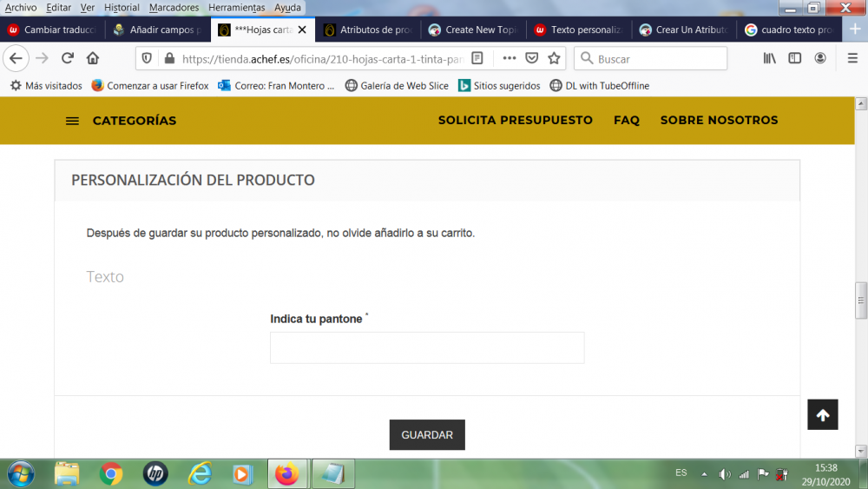Click the forward navigation arrow
Viewport: 868px width, 489px height.
coord(42,58)
